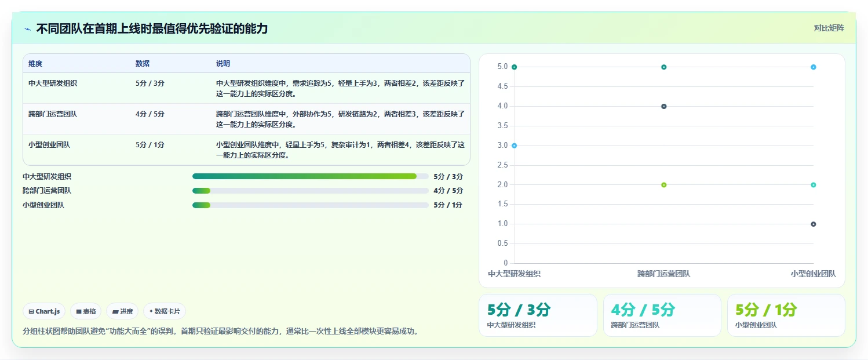
Task: Click 4分 / 5分 value after progress bar
Action: click(x=448, y=191)
